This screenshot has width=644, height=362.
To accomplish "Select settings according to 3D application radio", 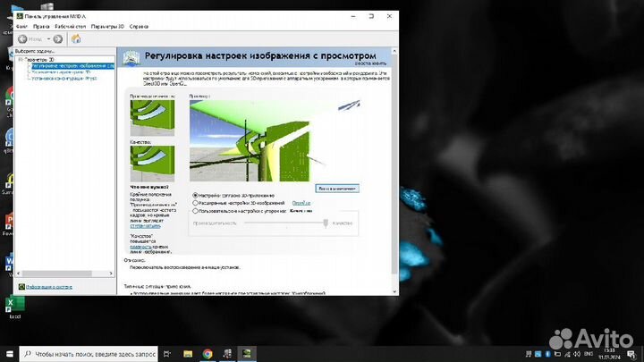I will pos(196,196).
